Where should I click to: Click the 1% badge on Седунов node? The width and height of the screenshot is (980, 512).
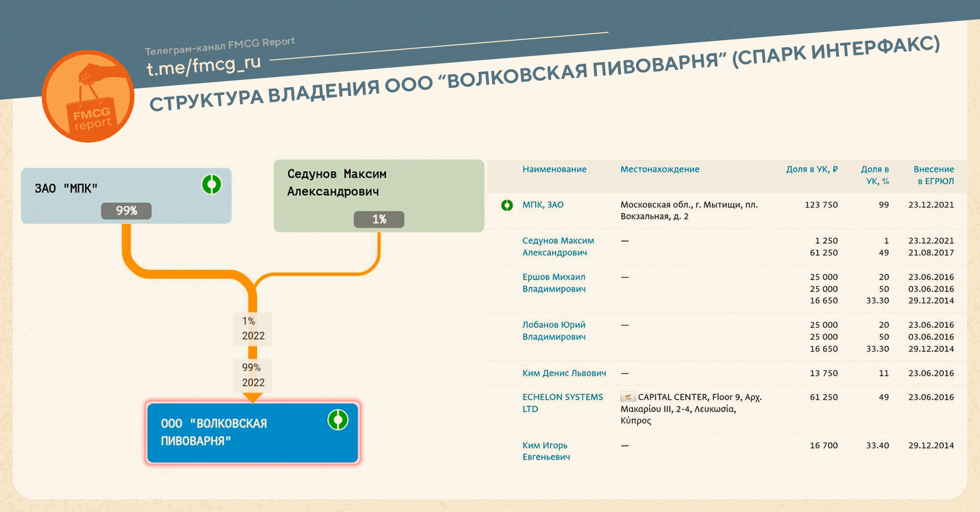coord(379,219)
